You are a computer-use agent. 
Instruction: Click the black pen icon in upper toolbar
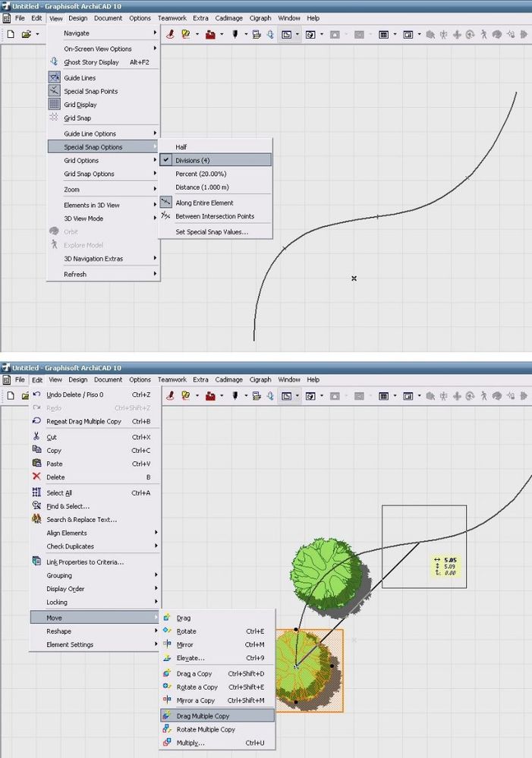click(x=235, y=34)
